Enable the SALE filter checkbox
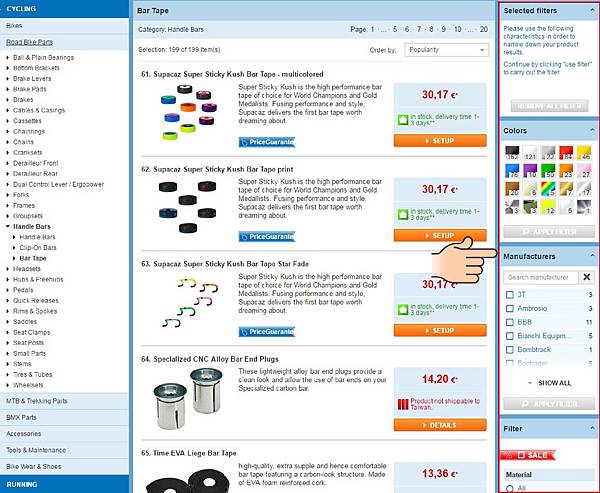The width and height of the screenshot is (600, 493). pyautogui.click(x=521, y=455)
